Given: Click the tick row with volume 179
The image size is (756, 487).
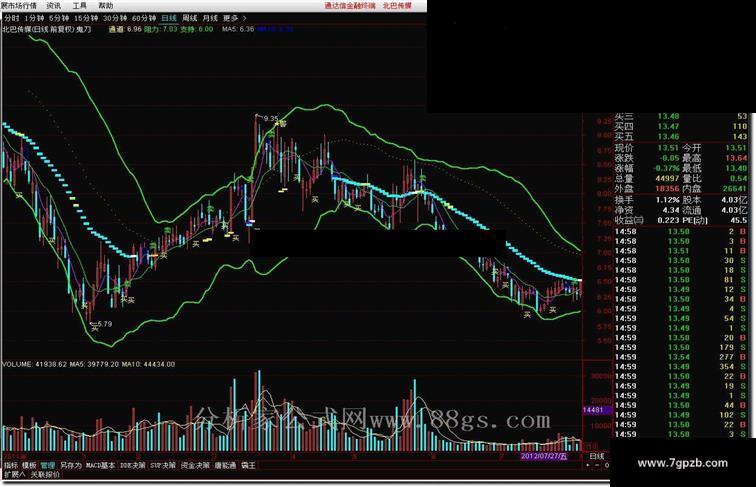Looking at the screenshot, I should [x=681, y=347].
